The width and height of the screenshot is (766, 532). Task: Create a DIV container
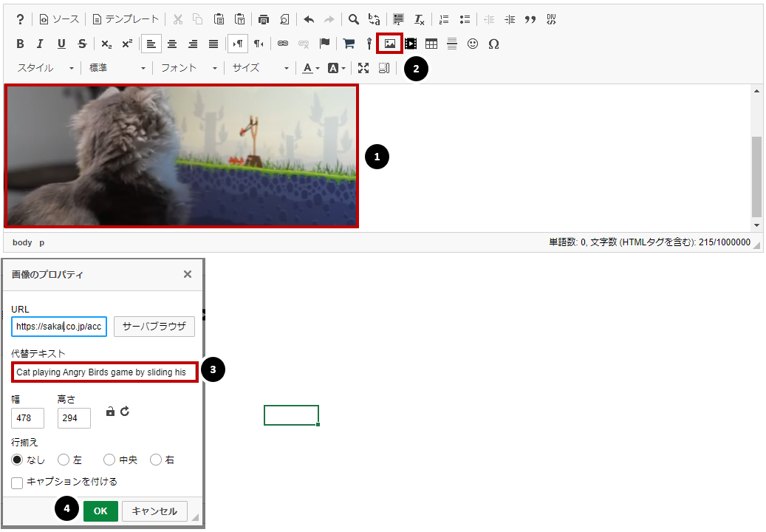tap(551, 19)
